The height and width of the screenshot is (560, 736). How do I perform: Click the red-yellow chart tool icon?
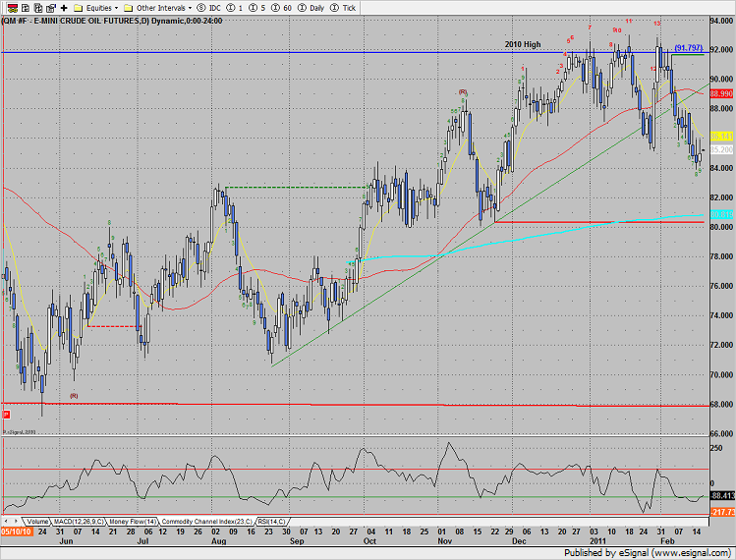point(13,8)
